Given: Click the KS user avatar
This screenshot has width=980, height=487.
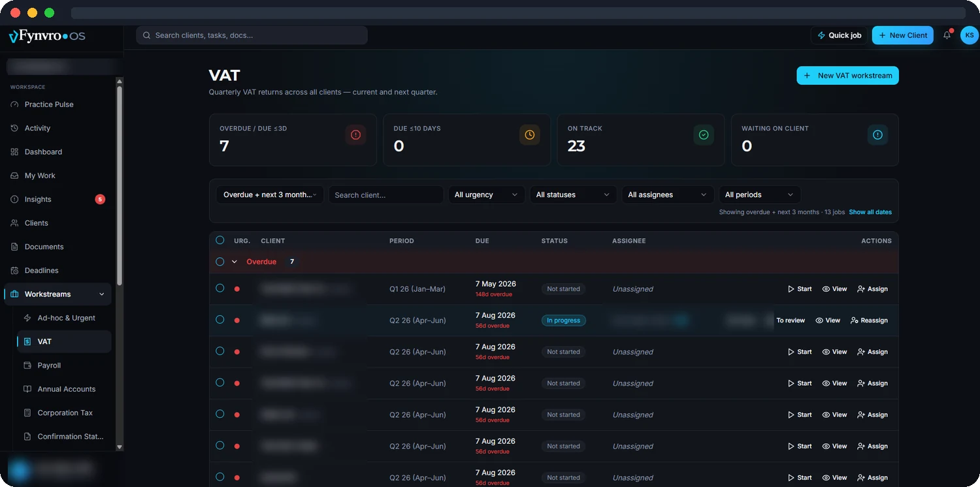Looking at the screenshot, I should [x=969, y=35].
